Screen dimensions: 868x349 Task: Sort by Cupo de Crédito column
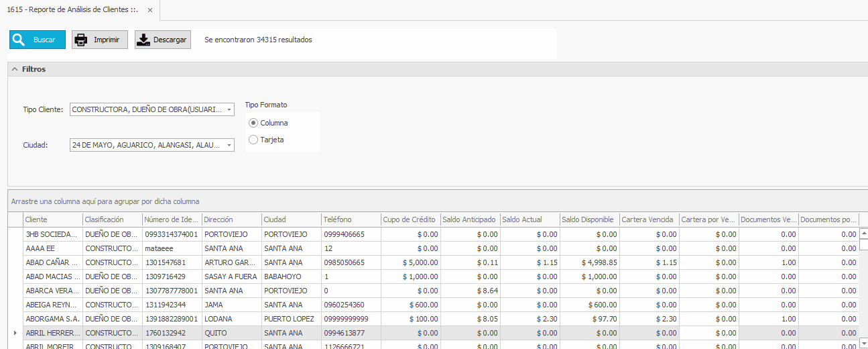[410, 219]
